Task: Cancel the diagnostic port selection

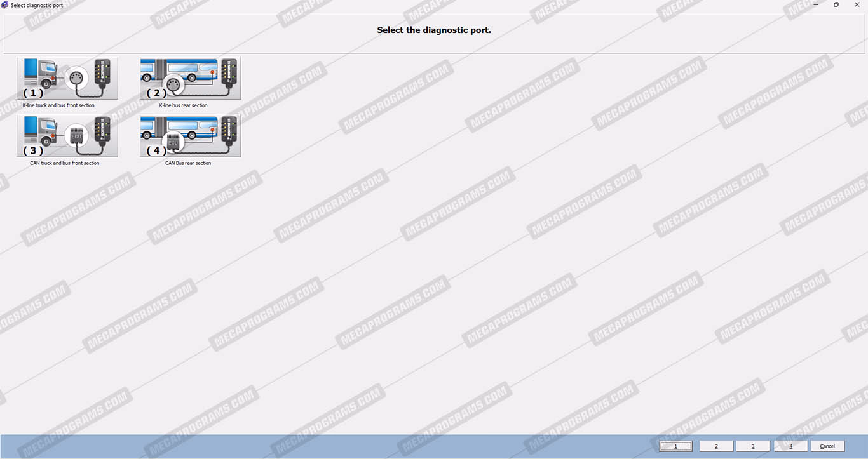Action: tap(827, 446)
